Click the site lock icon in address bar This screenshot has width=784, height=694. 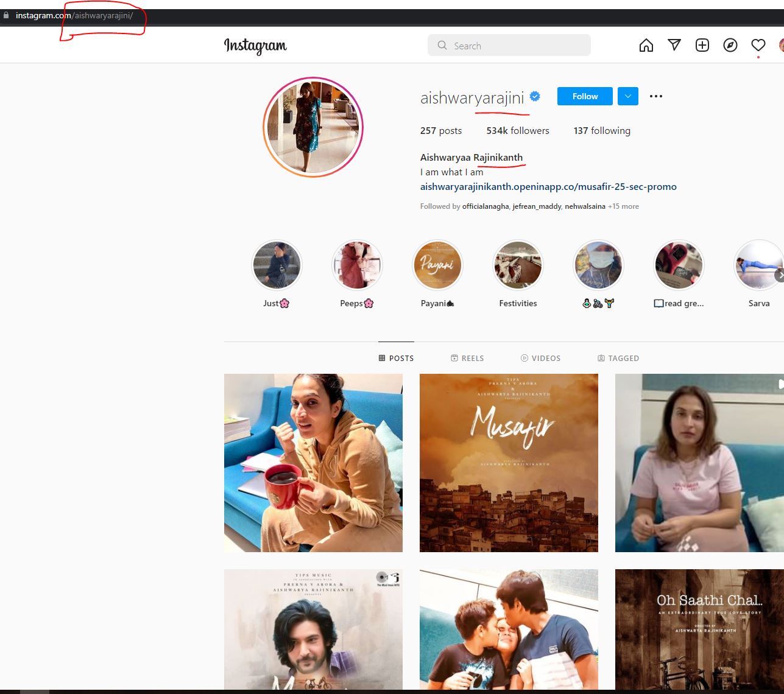[x=7, y=15]
